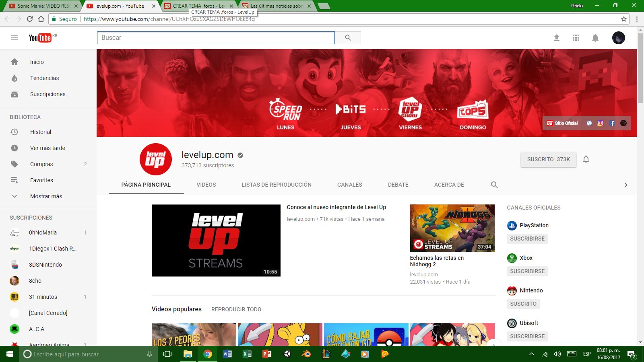Open Facebook link on channel banner
The height and width of the screenshot is (362, 644).
(612, 123)
